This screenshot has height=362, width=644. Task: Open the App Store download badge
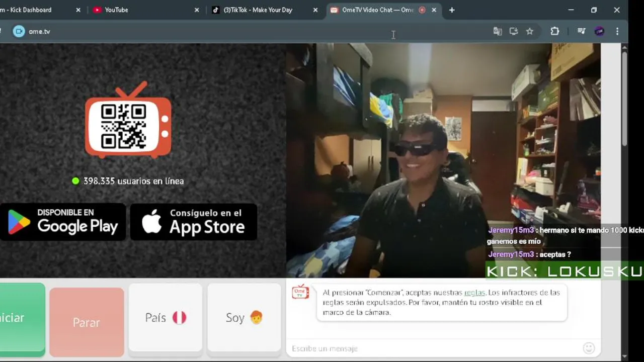click(x=194, y=222)
